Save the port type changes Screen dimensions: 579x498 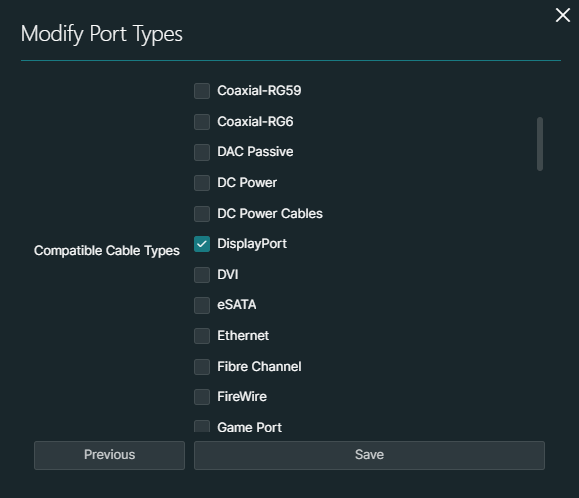[369, 455]
